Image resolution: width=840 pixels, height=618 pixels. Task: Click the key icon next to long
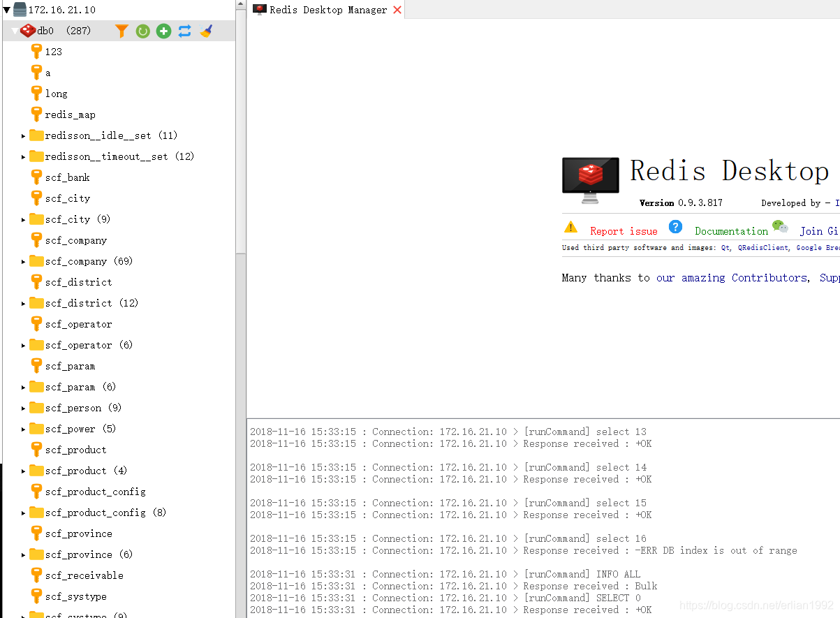pyautogui.click(x=36, y=93)
